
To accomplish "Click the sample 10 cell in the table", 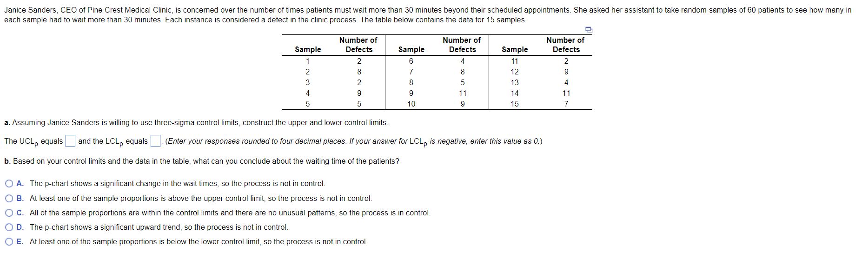I will pos(411,104).
